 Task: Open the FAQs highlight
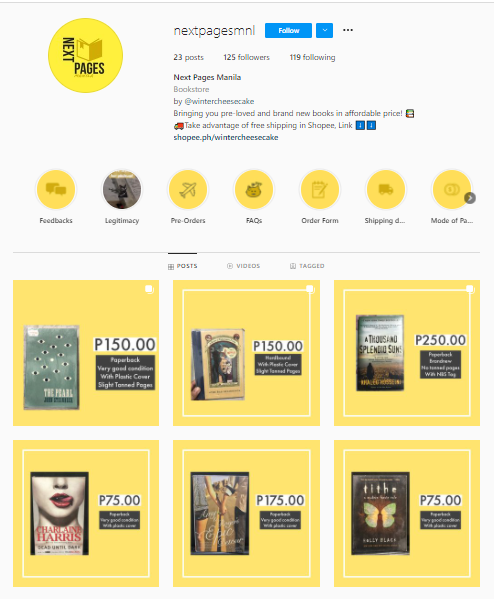[x=254, y=189]
